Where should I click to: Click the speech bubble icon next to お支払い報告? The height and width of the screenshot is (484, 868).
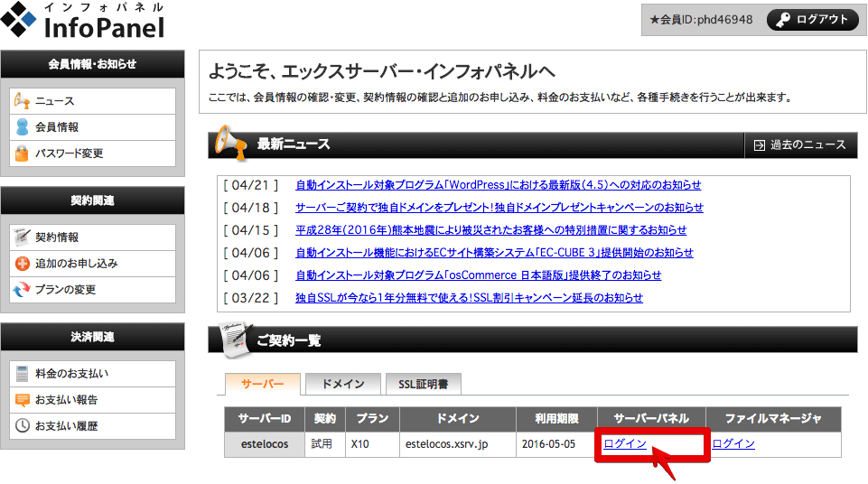tap(23, 399)
